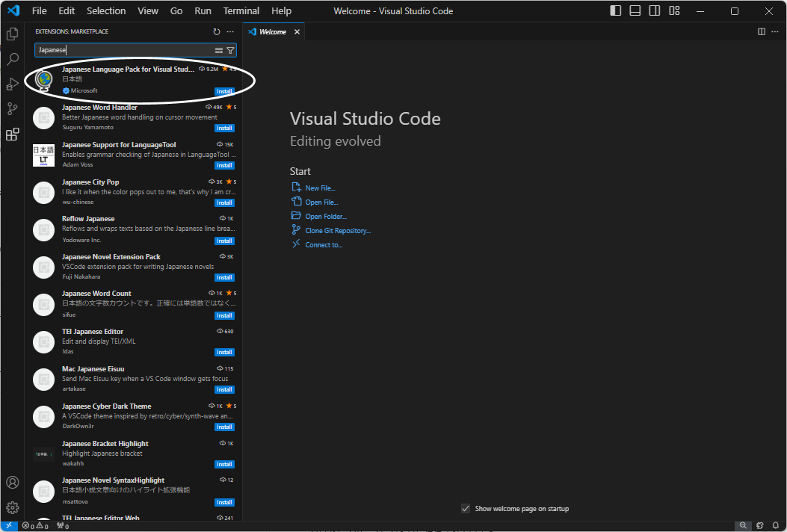Select the Extensions view icon

13,134
